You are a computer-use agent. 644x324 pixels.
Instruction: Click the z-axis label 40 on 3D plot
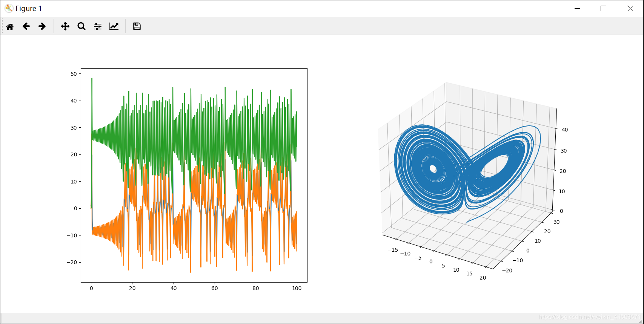click(x=564, y=130)
